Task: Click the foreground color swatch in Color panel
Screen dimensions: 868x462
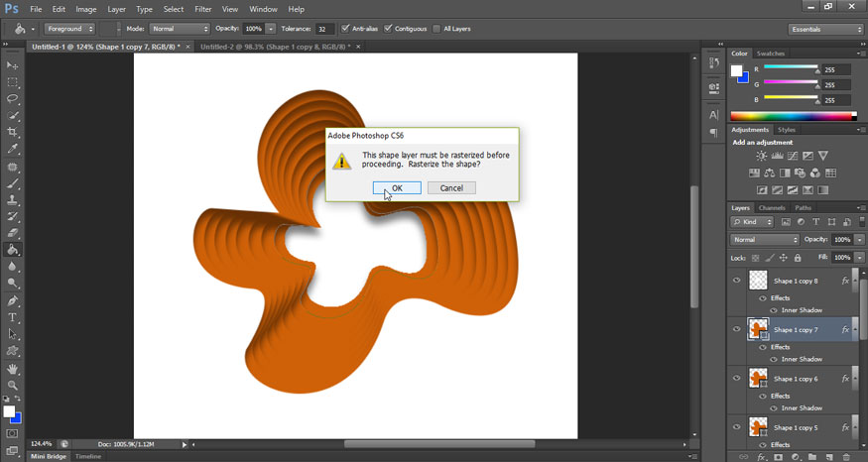Action: coord(736,70)
